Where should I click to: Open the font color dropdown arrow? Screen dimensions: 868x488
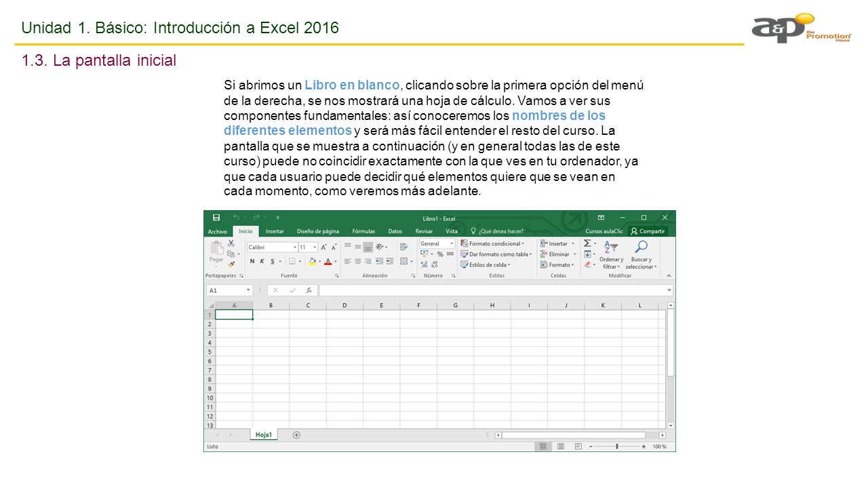pos(335,261)
